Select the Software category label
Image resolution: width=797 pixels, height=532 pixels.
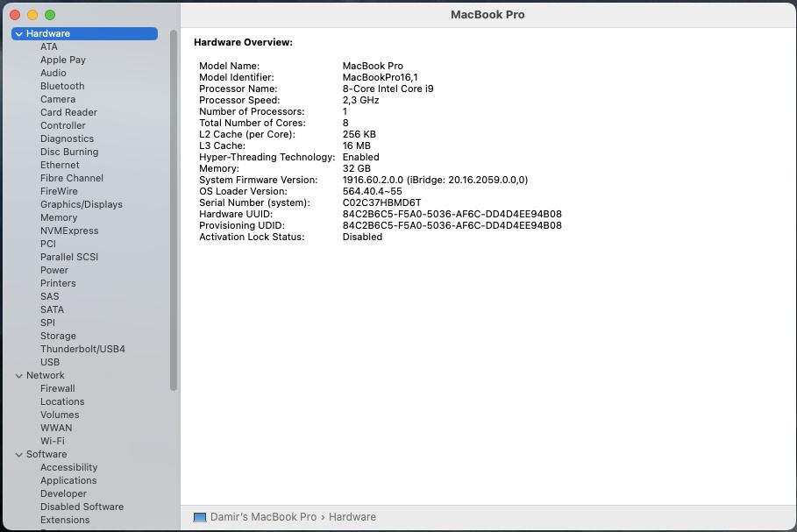point(46,454)
